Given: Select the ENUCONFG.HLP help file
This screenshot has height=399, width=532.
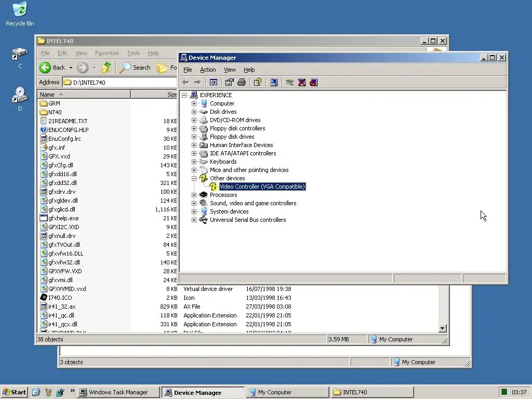Looking at the screenshot, I should [64, 129].
